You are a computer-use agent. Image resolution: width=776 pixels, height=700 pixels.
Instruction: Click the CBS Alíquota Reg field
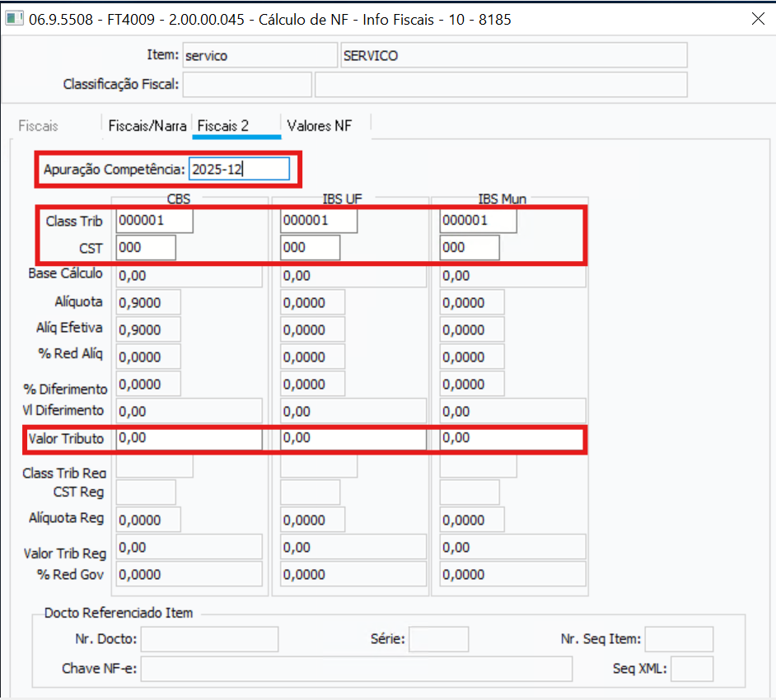pos(148,520)
